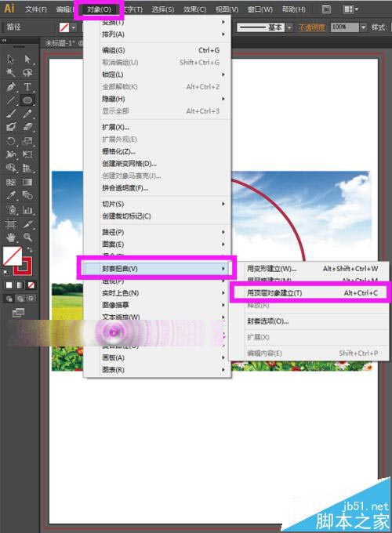Viewport: 392px width, 533px height.
Task: Select the Selection (black arrow) tool
Action: [11, 59]
